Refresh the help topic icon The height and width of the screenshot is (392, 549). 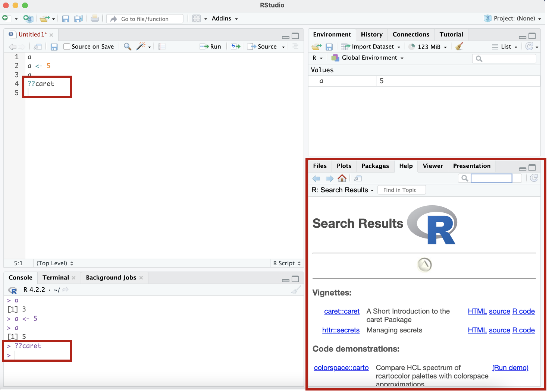click(534, 178)
